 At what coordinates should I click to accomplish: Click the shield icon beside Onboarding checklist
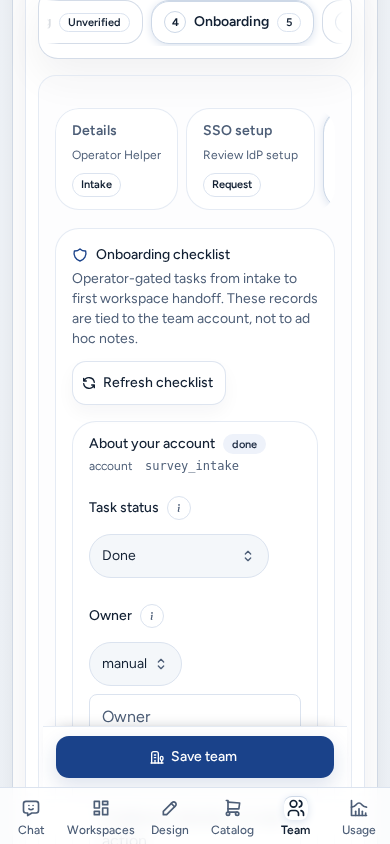coord(80,255)
